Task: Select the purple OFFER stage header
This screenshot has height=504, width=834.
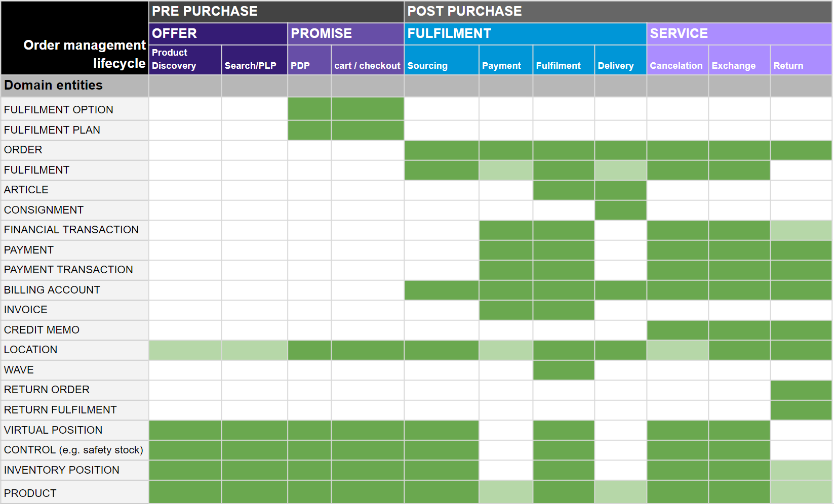Action: (218, 33)
